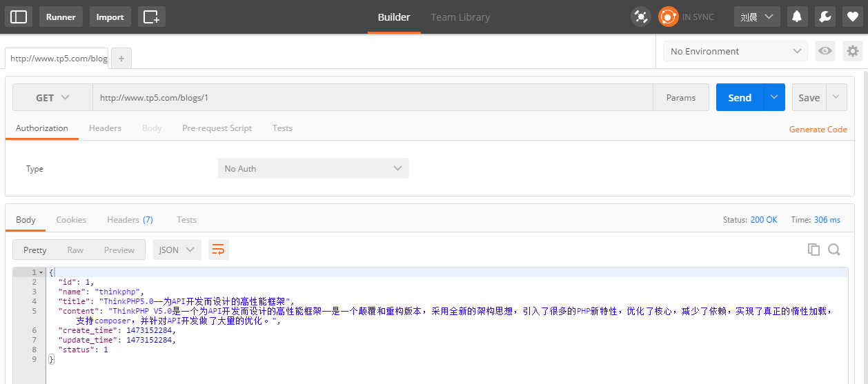Open the response Cookies tab

pos(71,220)
